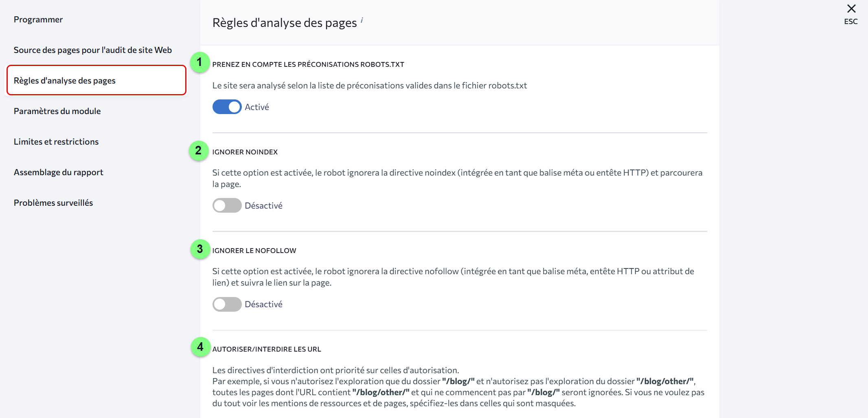
Task: Open Problèmes surveillés section
Action: point(53,202)
